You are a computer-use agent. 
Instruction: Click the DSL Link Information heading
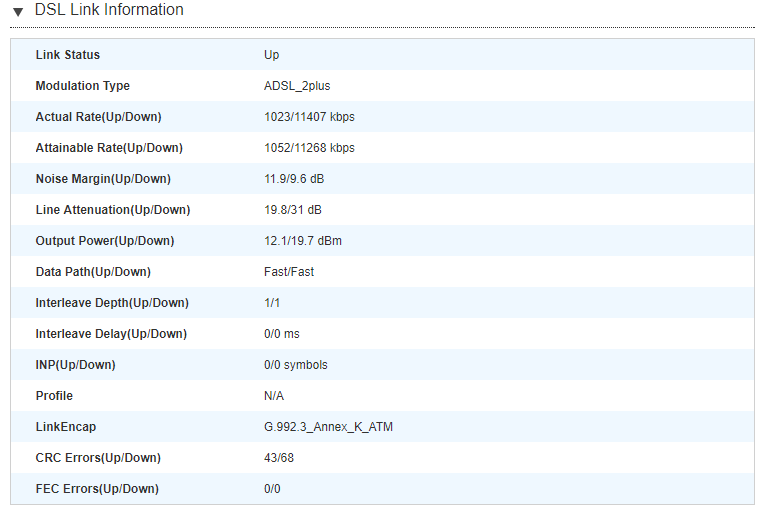109,10
